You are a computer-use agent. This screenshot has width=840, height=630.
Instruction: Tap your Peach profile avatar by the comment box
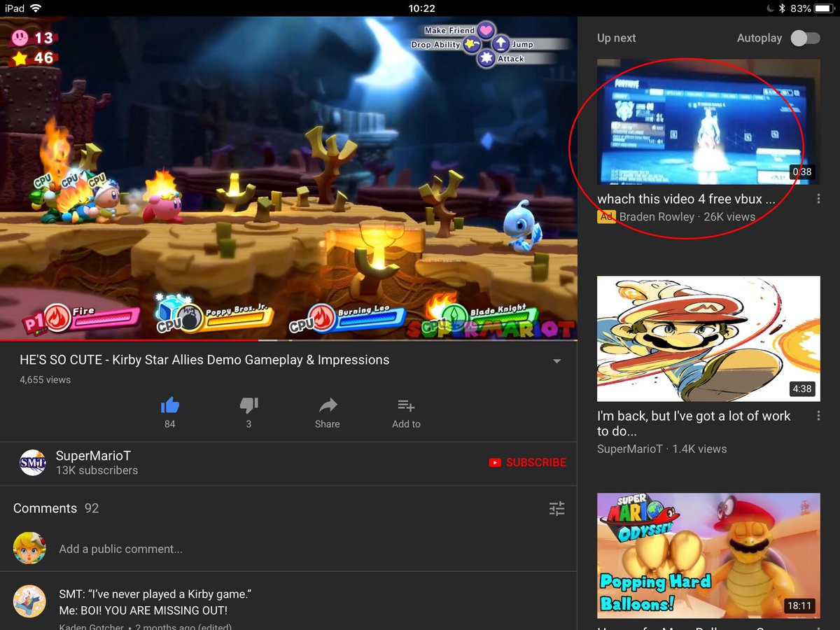click(x=29, y=549)
